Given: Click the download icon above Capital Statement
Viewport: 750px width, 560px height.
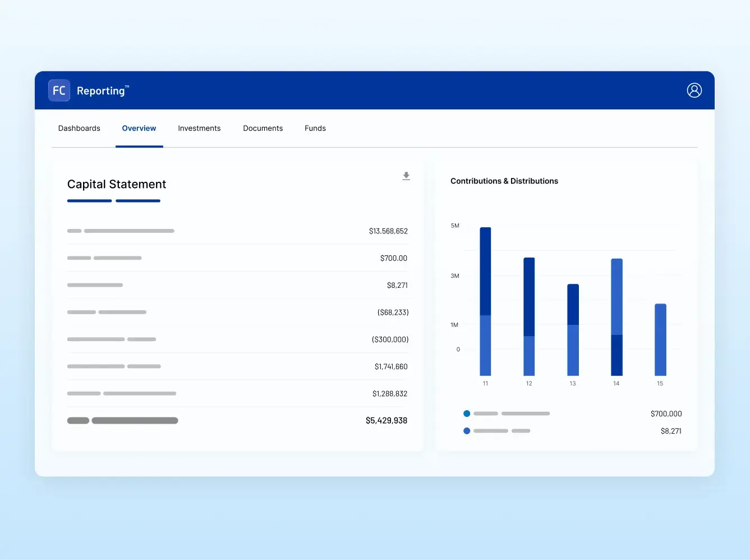Looking at the screenshot, I should 406,176.
